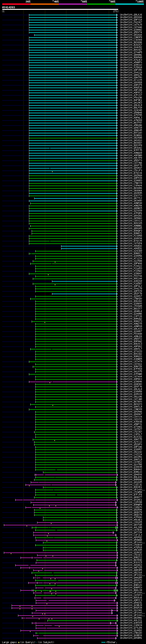Select the UniRef100_C5WXD0 label
This screenshot has height=644, width=146.
click(x=131, y=299)
